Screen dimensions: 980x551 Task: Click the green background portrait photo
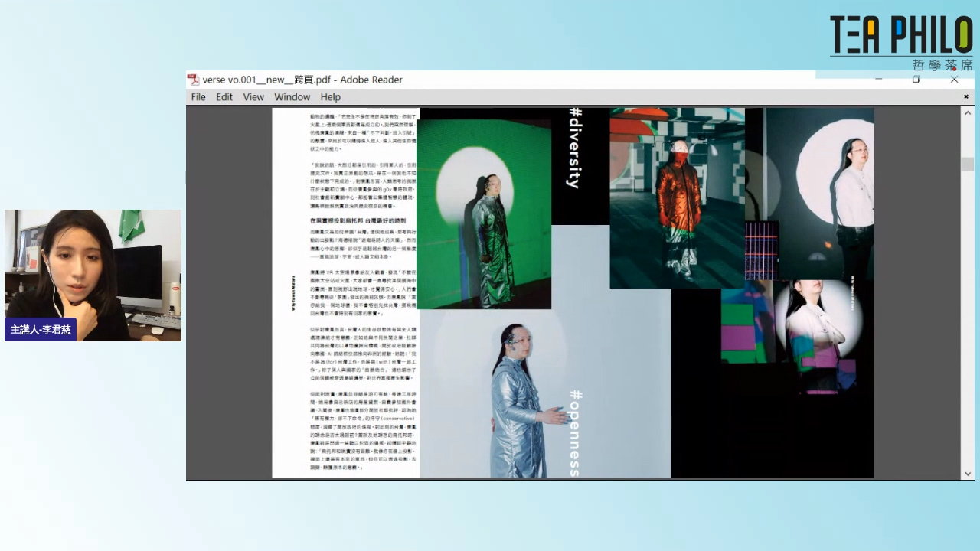(483, 214)
